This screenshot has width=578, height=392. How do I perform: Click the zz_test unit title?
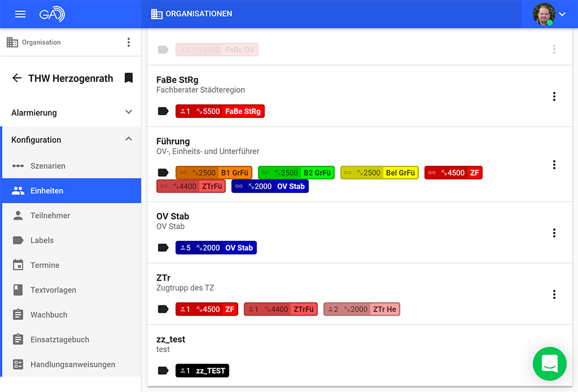(x=171, y=339)
